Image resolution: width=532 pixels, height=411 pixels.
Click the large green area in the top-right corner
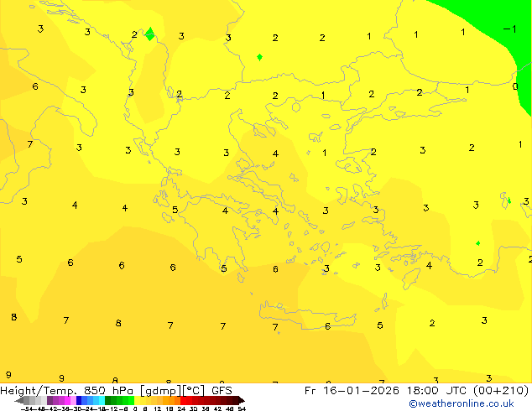tap(487, 15)
